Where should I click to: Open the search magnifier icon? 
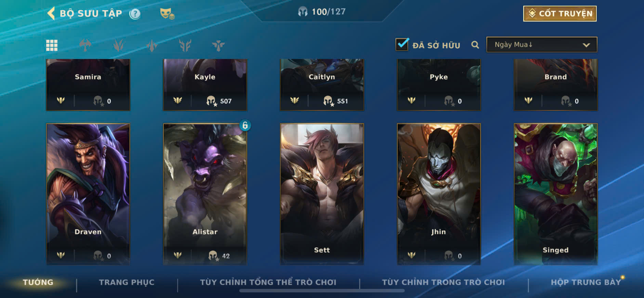(475, 45)
